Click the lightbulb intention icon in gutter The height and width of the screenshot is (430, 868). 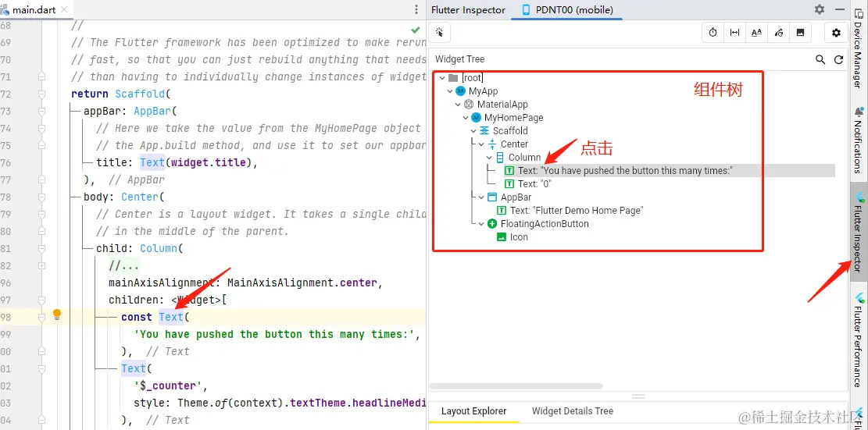57,315
